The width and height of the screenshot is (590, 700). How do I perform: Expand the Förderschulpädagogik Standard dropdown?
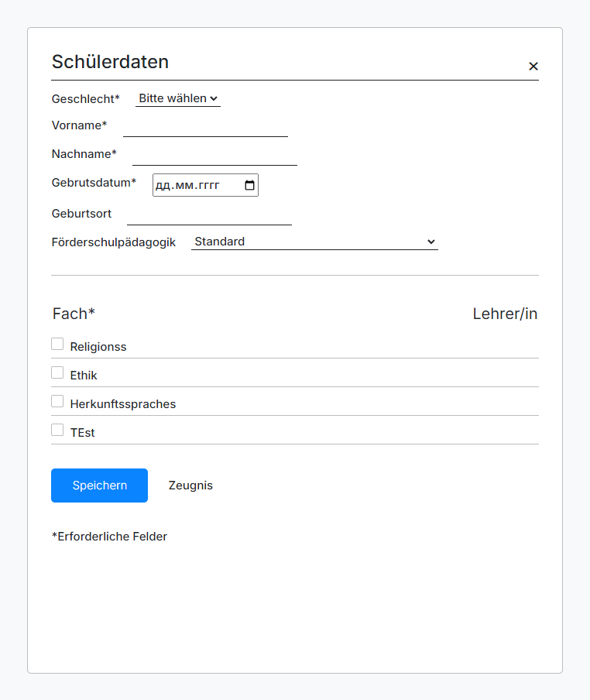314,242
